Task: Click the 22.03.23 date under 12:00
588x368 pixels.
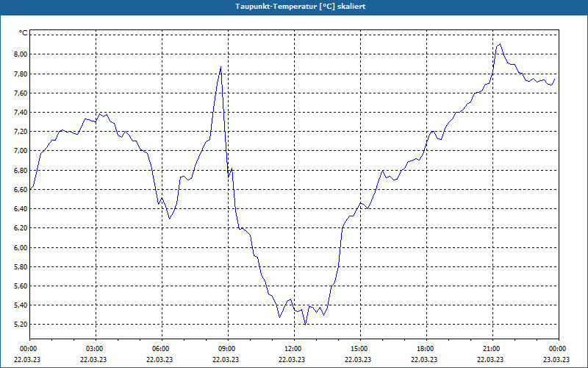Action: pyautogui.click(x=292, y=359)
